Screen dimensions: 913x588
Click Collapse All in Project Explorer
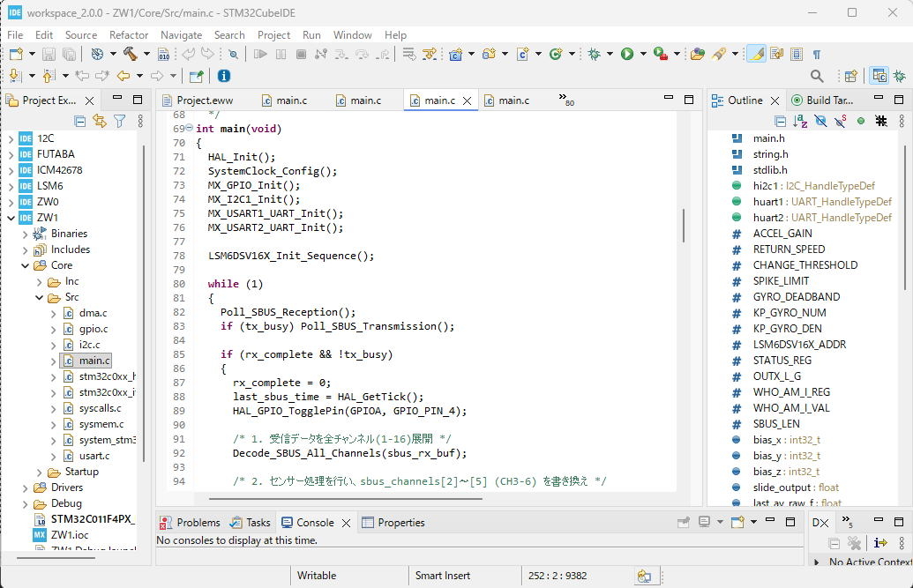point(79,121)
